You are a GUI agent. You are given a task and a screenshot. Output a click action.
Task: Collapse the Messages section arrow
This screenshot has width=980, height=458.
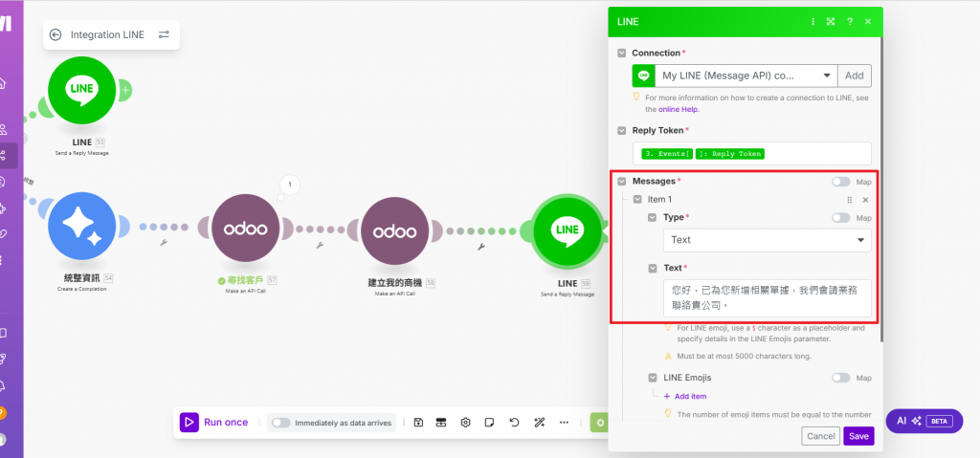tap(621, 182)
